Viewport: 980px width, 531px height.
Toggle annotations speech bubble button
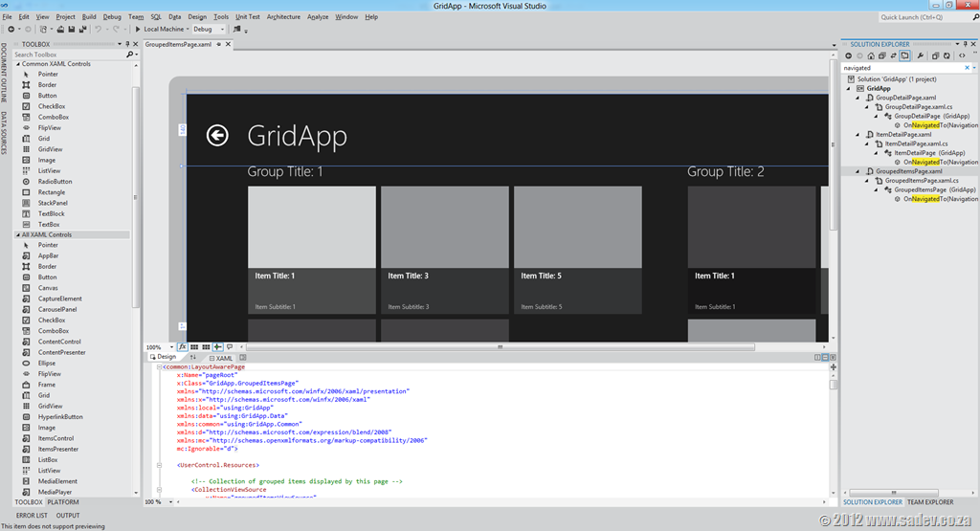pyautogui.click(x=230, y=346)
